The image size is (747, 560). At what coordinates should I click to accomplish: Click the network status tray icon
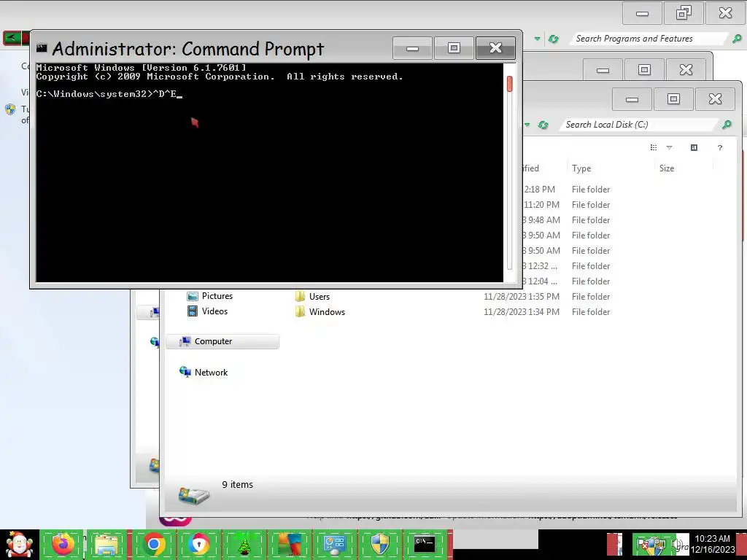tap(659, 545)
